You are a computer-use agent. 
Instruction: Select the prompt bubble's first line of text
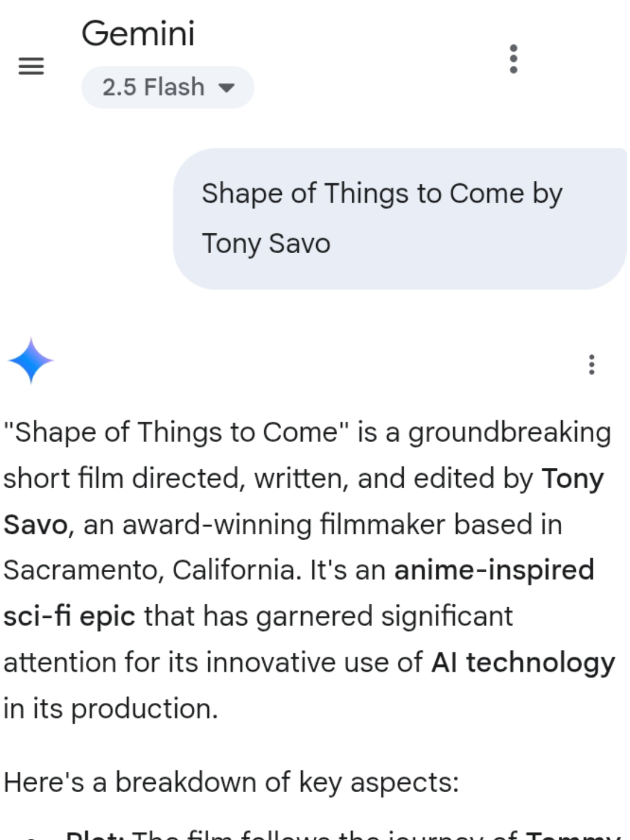pyautogui.click(x=382, y=194)
